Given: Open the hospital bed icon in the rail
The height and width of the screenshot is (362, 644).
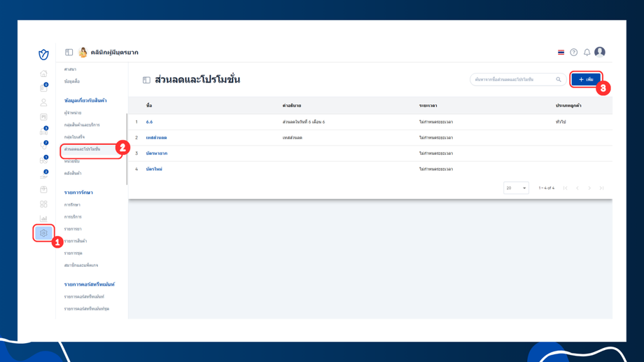Looking at the screenshot, I should pyautogui.click(x=43, y=131).
